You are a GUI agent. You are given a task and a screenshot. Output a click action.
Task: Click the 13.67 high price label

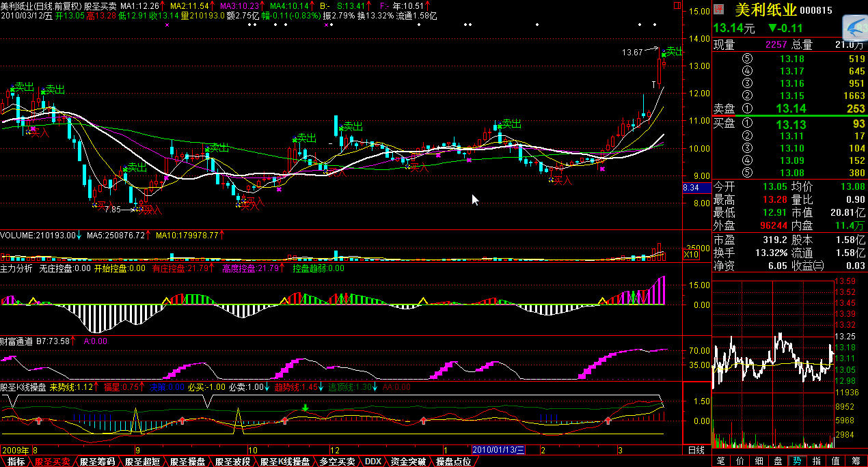click(x=632, y=53)
